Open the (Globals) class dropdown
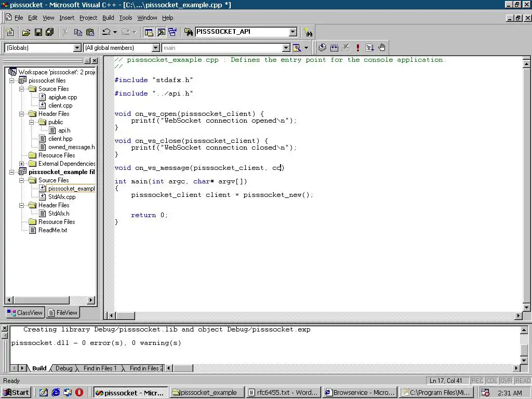This screenshot has width=532, height=399. (x=77, y=48)
